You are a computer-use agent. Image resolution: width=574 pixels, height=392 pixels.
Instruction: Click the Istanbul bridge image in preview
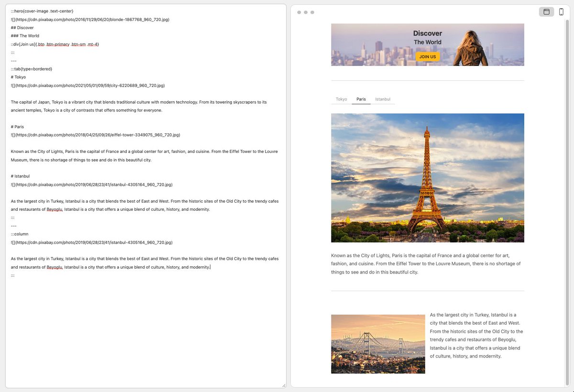378,344
